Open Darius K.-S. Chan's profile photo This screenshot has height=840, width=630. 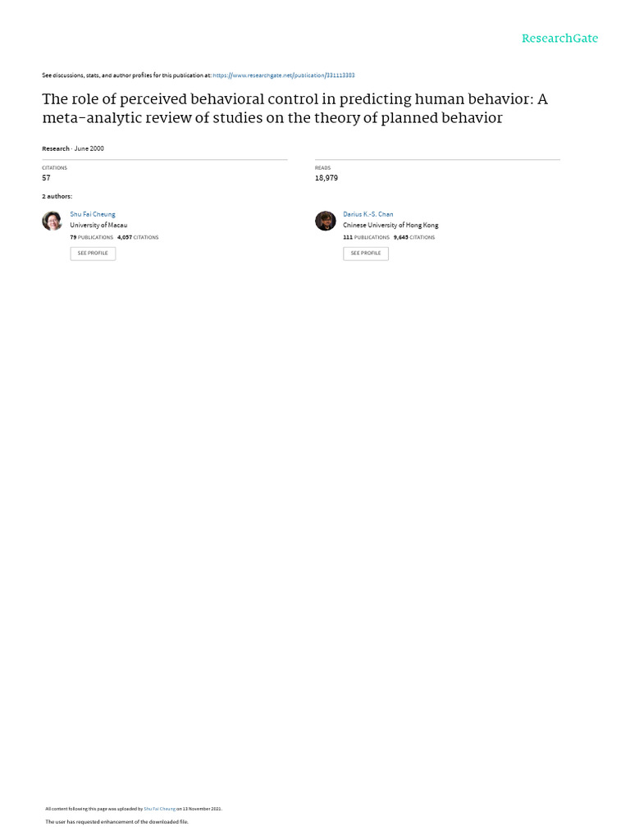pyautogui.click(x=325, y=221)
